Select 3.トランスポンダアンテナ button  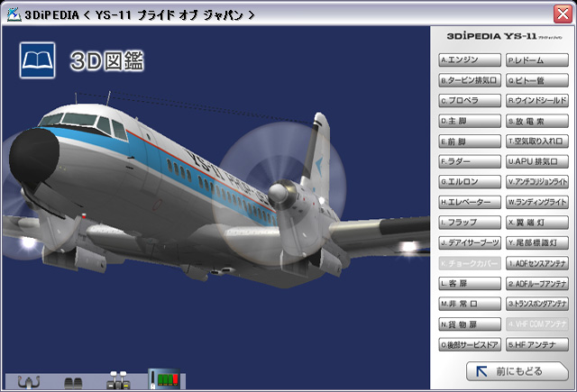[x=537, y=304]
